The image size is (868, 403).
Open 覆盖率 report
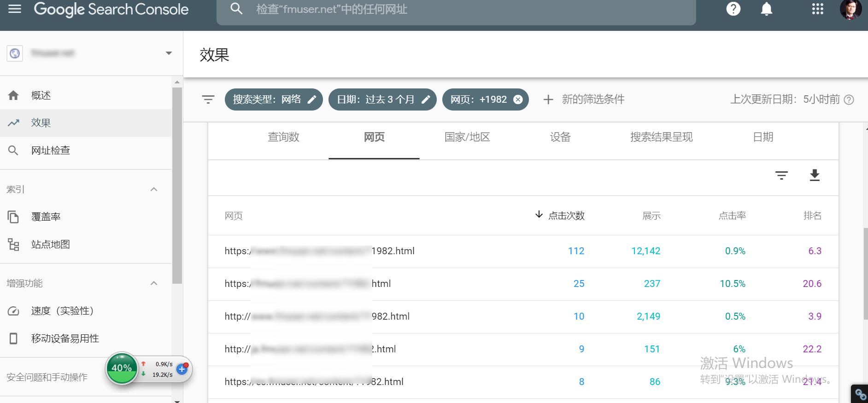point(86,217)
